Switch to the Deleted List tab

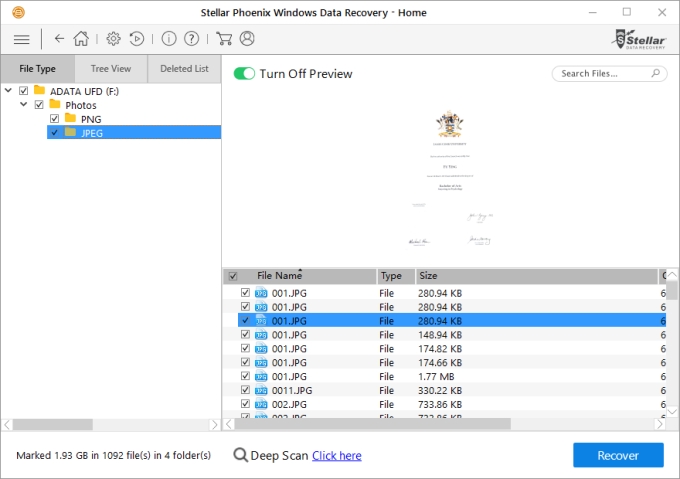[x=184, y=68]
